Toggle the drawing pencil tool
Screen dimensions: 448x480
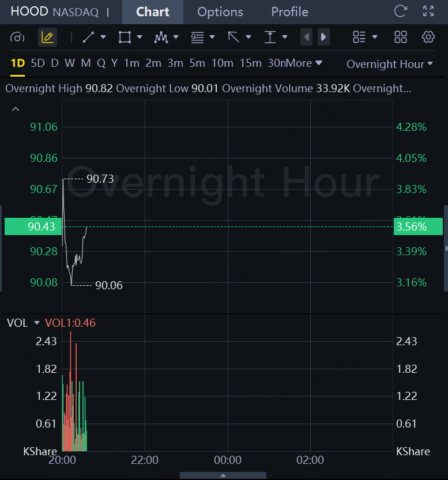pos(47,37)
